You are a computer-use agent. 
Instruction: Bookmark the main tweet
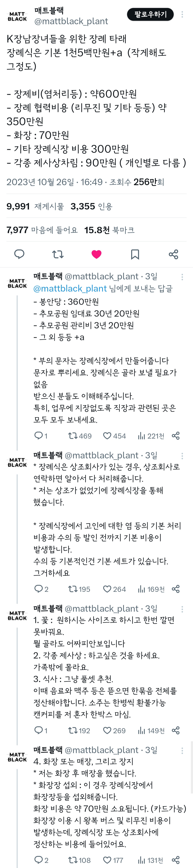pyautogui.click(x=135, y=254)
